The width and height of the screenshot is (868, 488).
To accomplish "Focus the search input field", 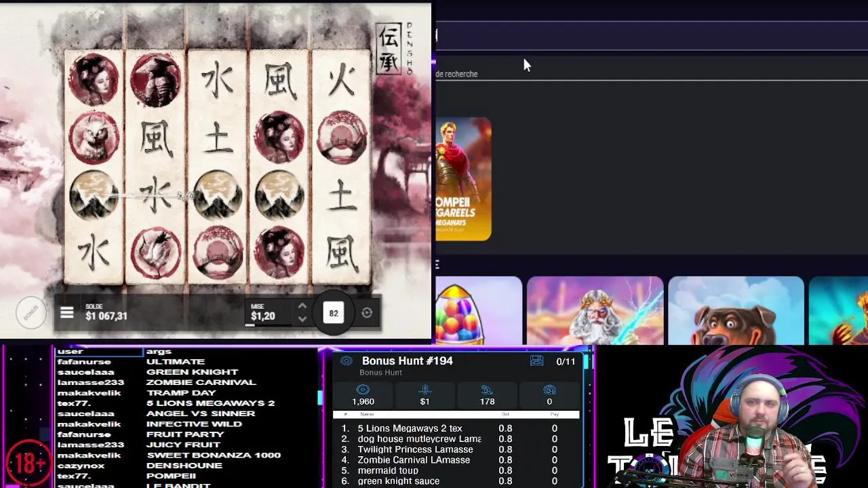I will [x=651, y=35].
